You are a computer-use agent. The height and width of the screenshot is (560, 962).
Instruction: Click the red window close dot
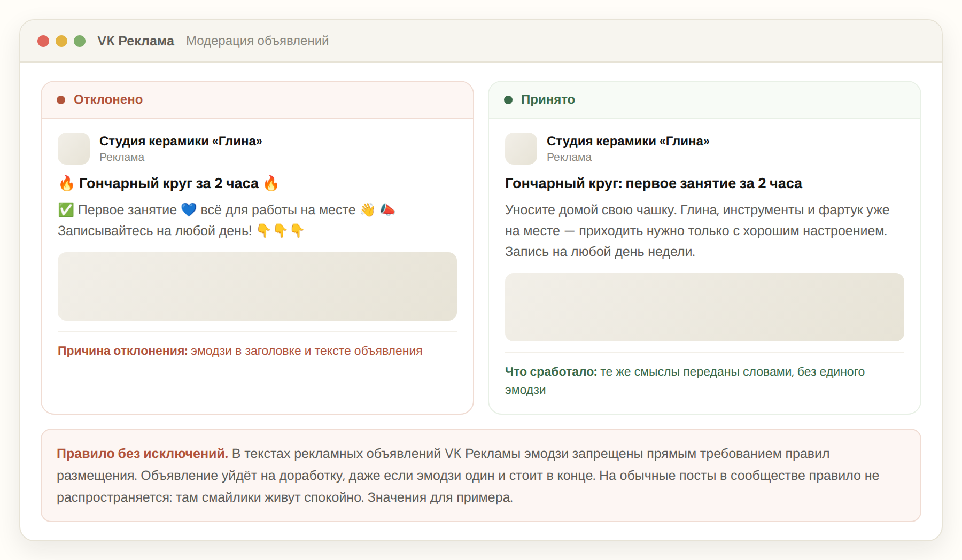pos(43,41)
